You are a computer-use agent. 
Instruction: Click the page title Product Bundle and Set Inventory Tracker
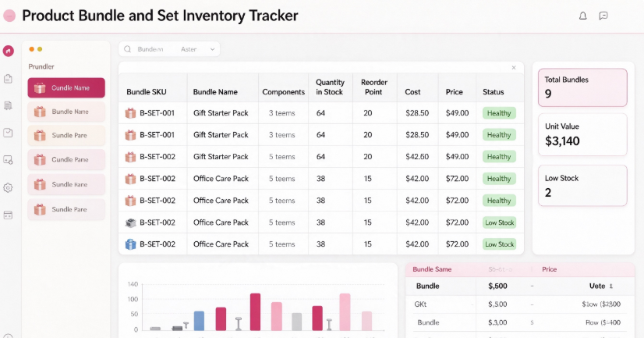(160, 16)
